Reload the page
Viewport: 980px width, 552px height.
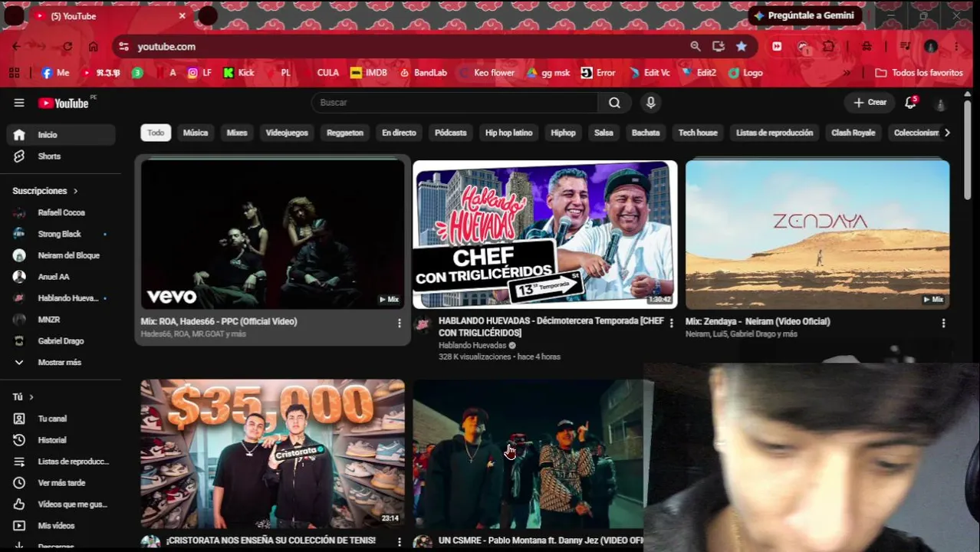click(67, 47)
